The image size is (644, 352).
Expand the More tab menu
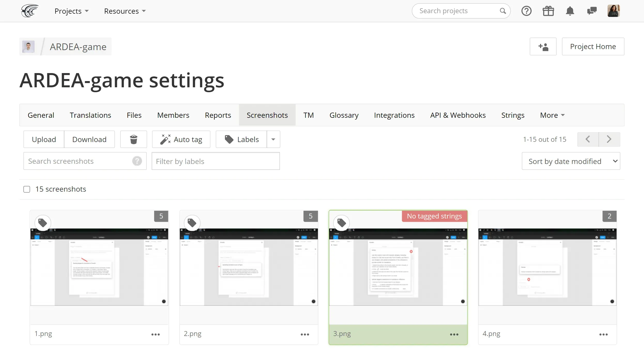pos(551,115)
